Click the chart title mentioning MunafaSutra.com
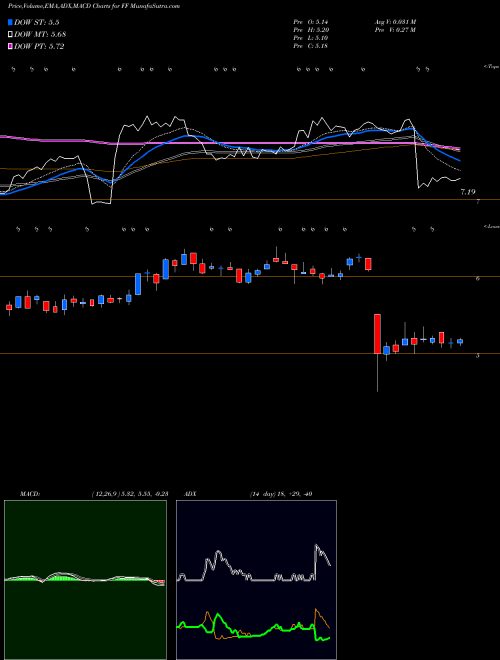500x660 pixels. [94, 7]
